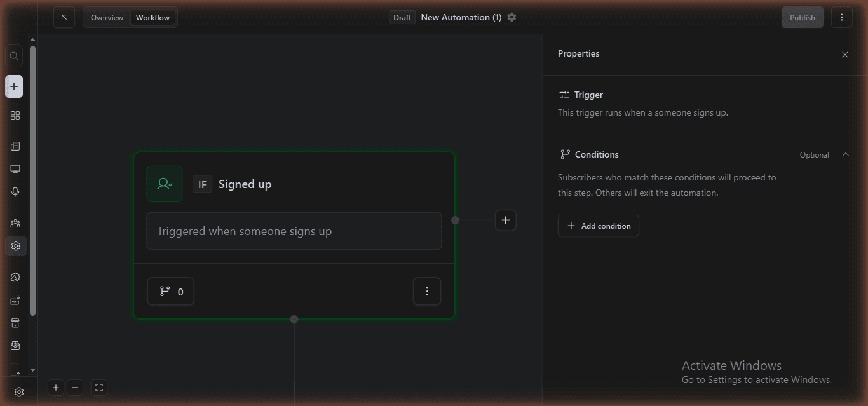868x406 pixels.
Task: Open the audience people icon in the sidebar
Action: coord(15,223)
